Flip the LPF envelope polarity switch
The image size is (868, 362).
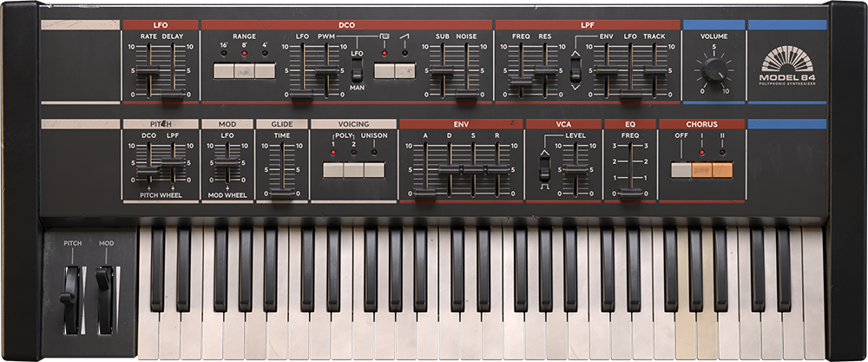click(575, 70)
